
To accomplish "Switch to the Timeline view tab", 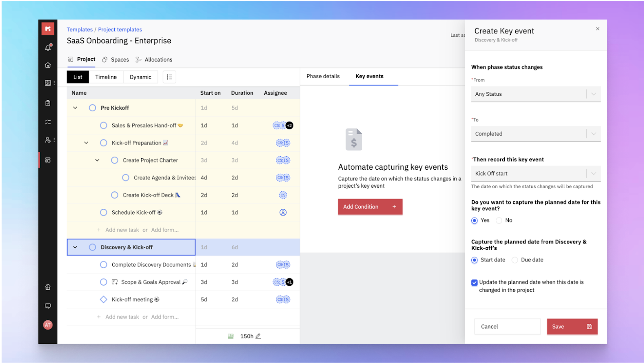I will click(105, 77).
